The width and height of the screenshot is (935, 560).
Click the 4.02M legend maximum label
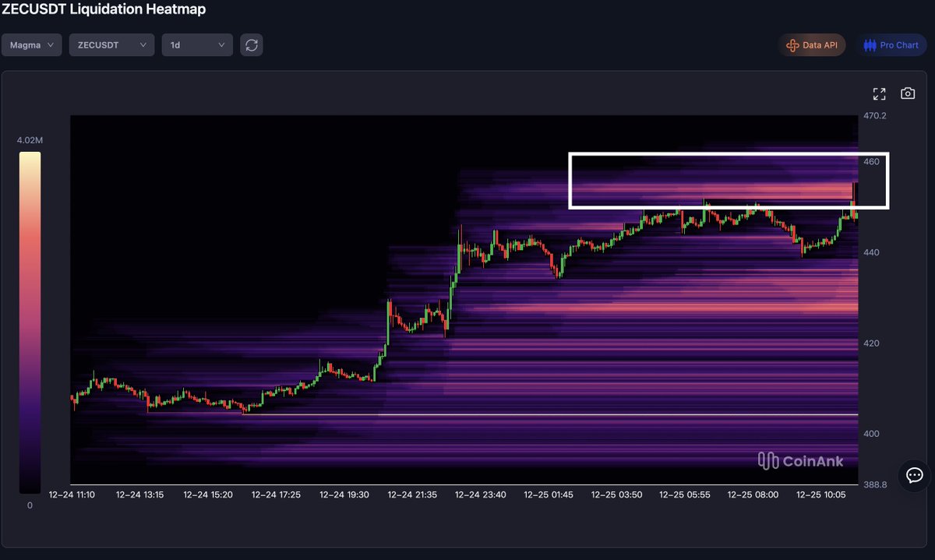tap(29, 139)
